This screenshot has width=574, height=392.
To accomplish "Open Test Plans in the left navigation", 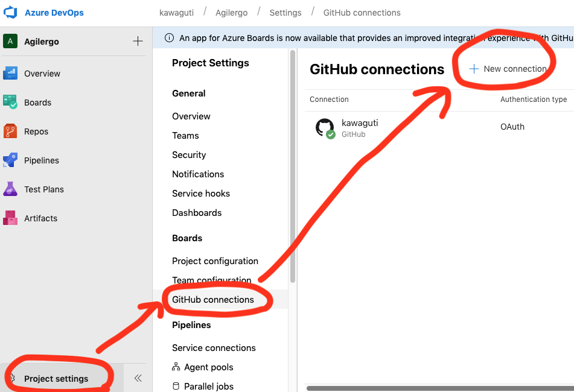I will 44,189.
